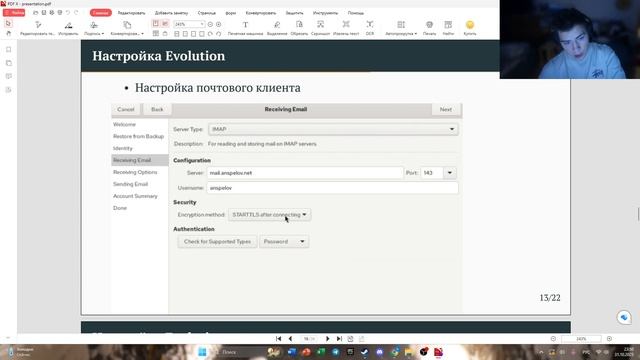Viewport: 640px width, 360px height.
Task: Open the Защитить tab
Action: [294, 13]
